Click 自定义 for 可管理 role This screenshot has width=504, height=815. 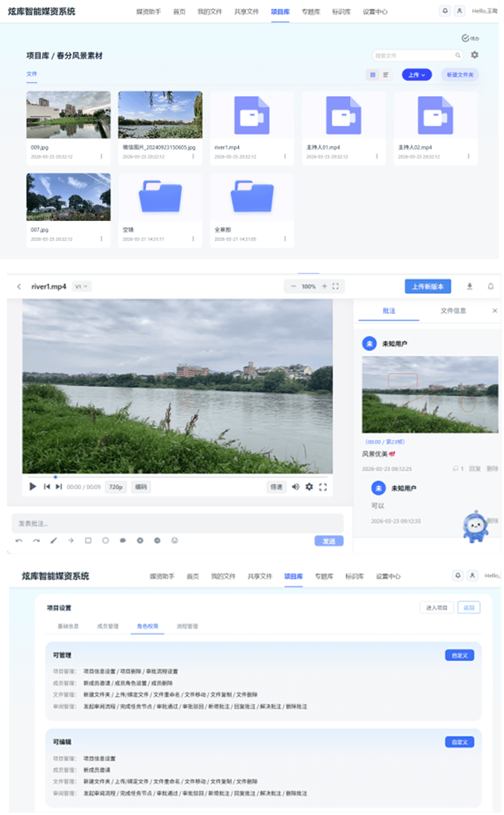[459, 655]
